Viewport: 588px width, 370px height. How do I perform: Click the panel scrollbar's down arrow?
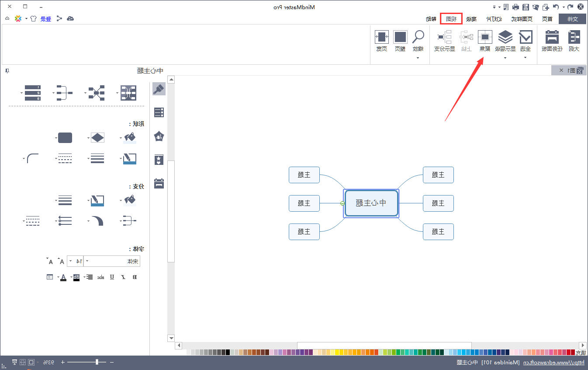pyautogui.click(x=171, y=338)
